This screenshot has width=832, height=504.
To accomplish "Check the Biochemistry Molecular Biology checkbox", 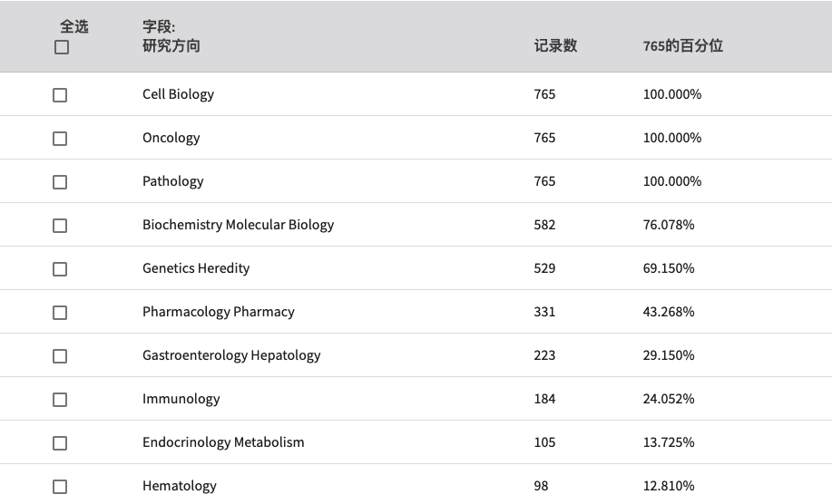I will pos(60,226).
